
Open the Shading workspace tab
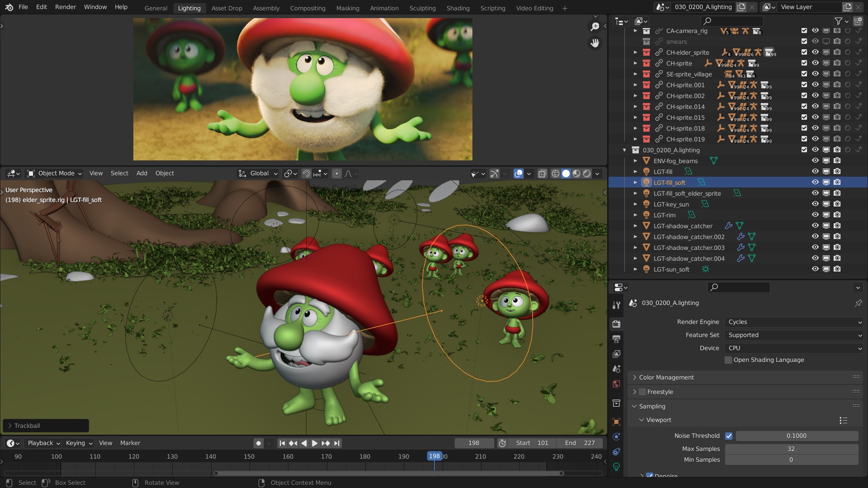pos(458,8)
